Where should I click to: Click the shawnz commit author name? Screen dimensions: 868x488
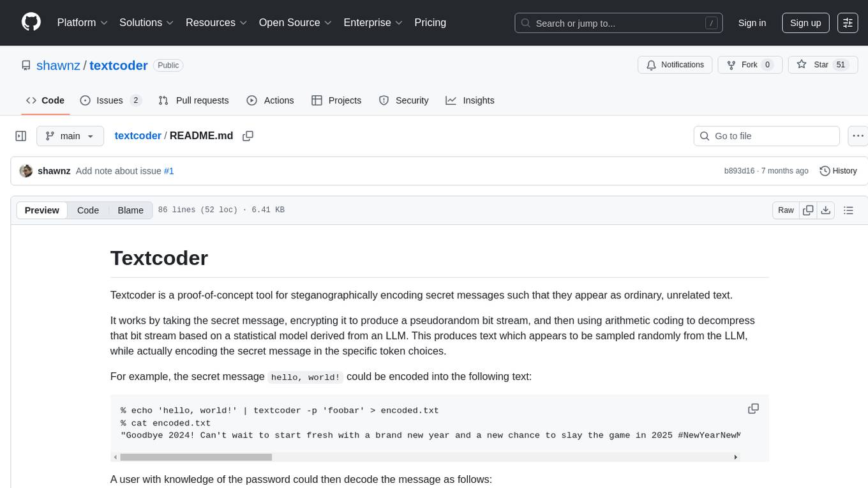point(54,171)
